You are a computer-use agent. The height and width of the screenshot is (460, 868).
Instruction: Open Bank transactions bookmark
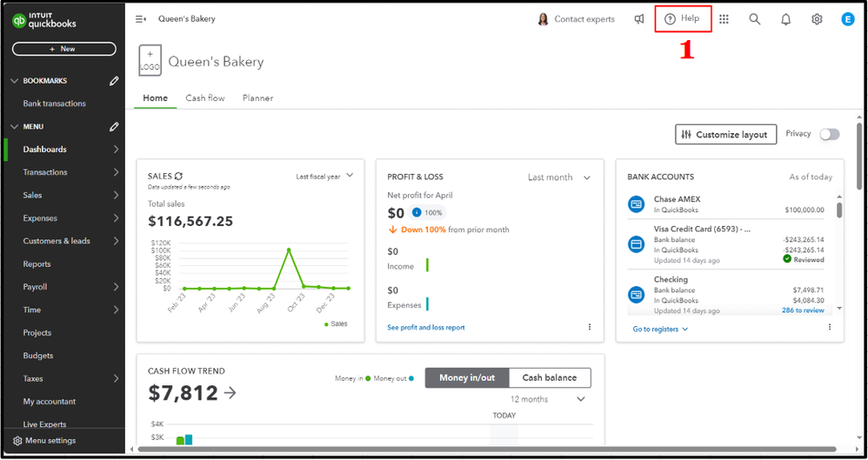(54, 103)
